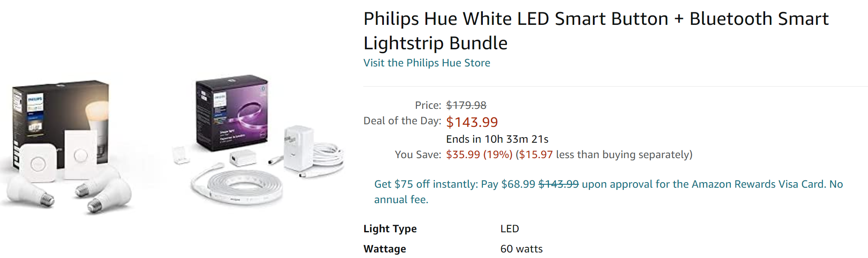Screen dimensions: 868x258
Task: Click the struck-through $143.99 in the Visa offer
Action: pos(558,184)
